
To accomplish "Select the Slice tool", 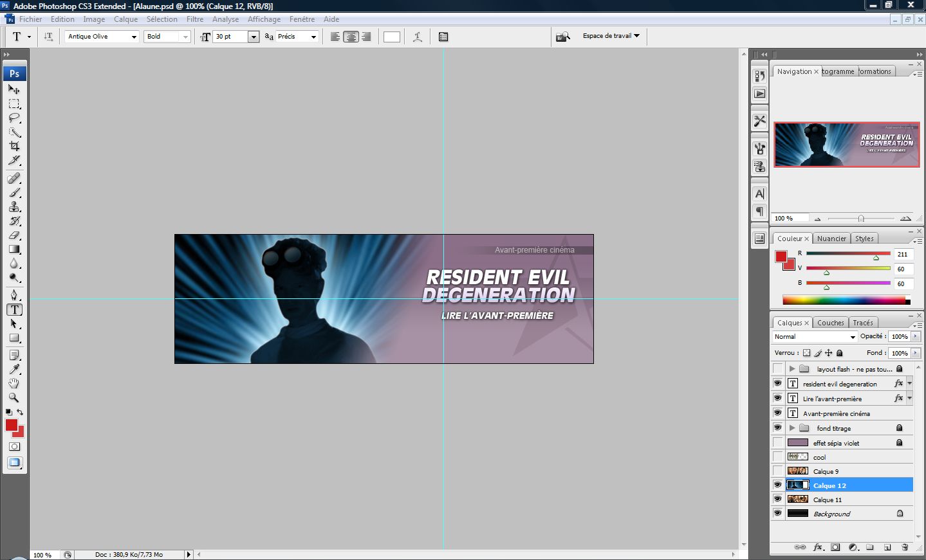I will click(14, 160).
